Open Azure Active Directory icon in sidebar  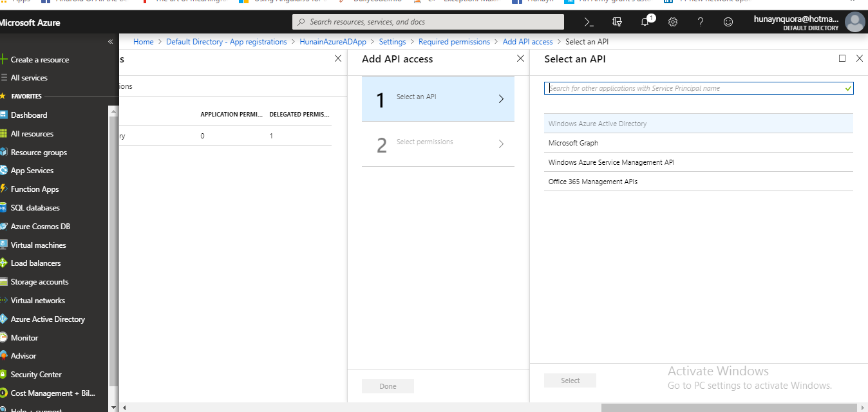(x=4, y=319)
